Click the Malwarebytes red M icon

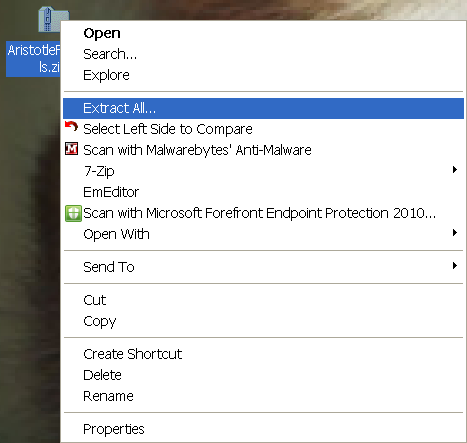[71, 149]
